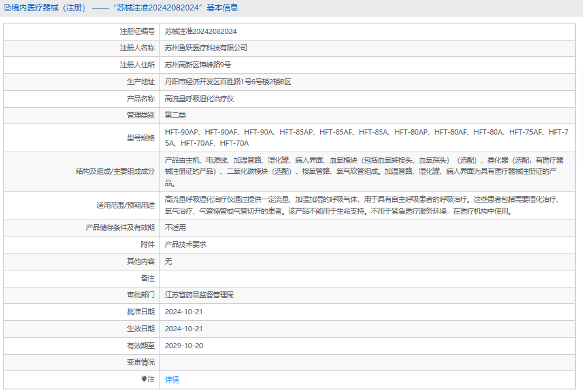Click the production address 丹阳市经济开发区 text
The width and height of the screenshot is (583, 392).
coord(228,82)
